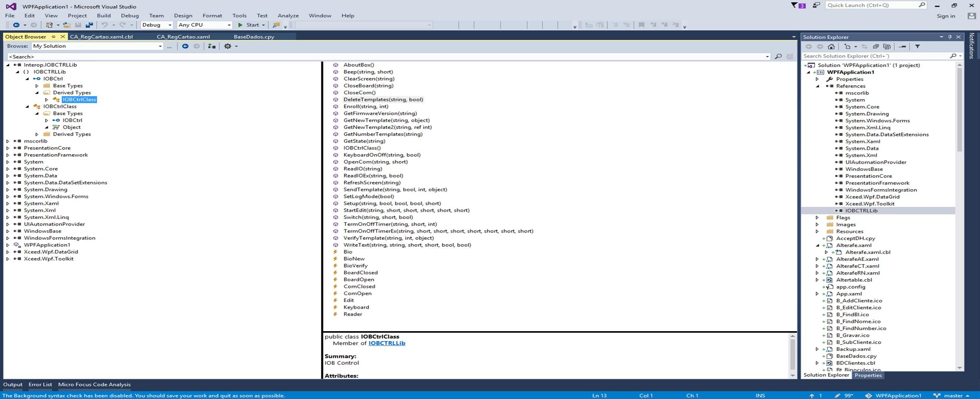This screenshot has height=399, width=980.
Task: Click Collapse All icon in Solution Explorer
Action: point(875,46)
